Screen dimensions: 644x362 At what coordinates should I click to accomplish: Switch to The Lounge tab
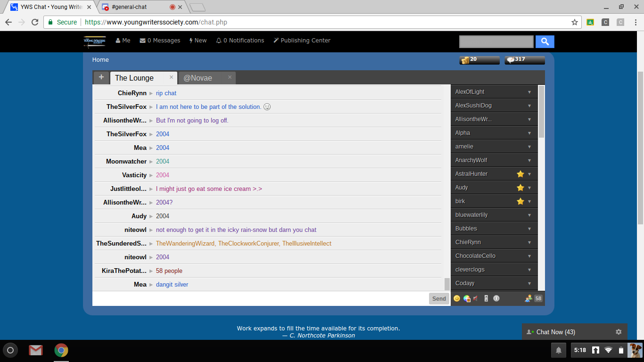pyautogui.click(x=134, y=78)
